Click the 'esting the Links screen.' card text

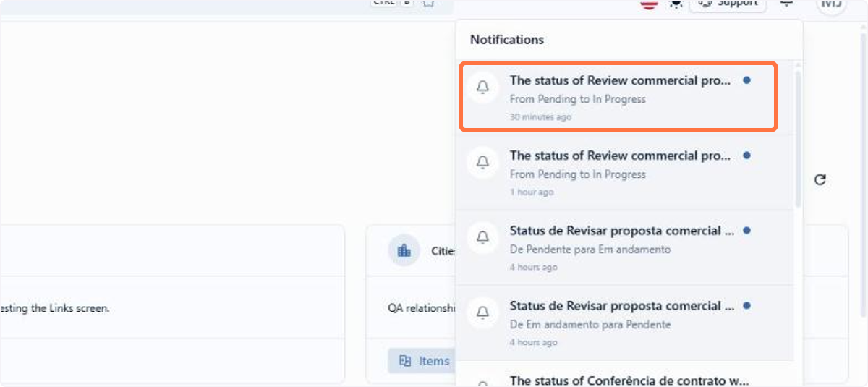[x=55, y=308]
